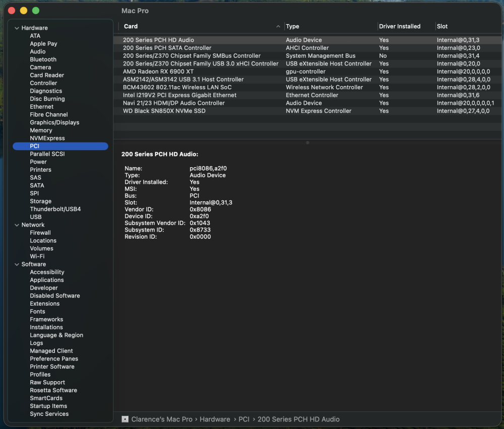Open Applications under Software
This screenshot has width=504, height=429.
pyautogui.click(x=46, y=280)
